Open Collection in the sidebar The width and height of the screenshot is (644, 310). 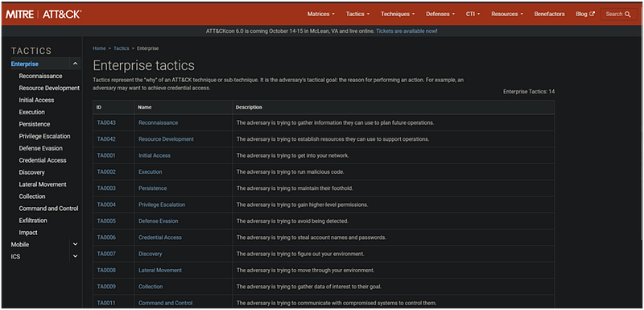click(32, 196)
